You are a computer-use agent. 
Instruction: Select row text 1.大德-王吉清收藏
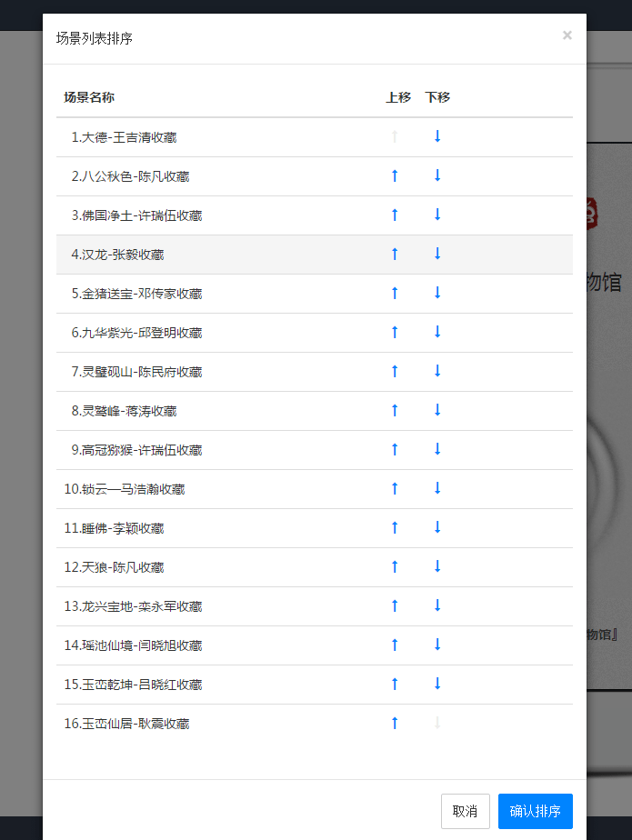coord(124,137)
